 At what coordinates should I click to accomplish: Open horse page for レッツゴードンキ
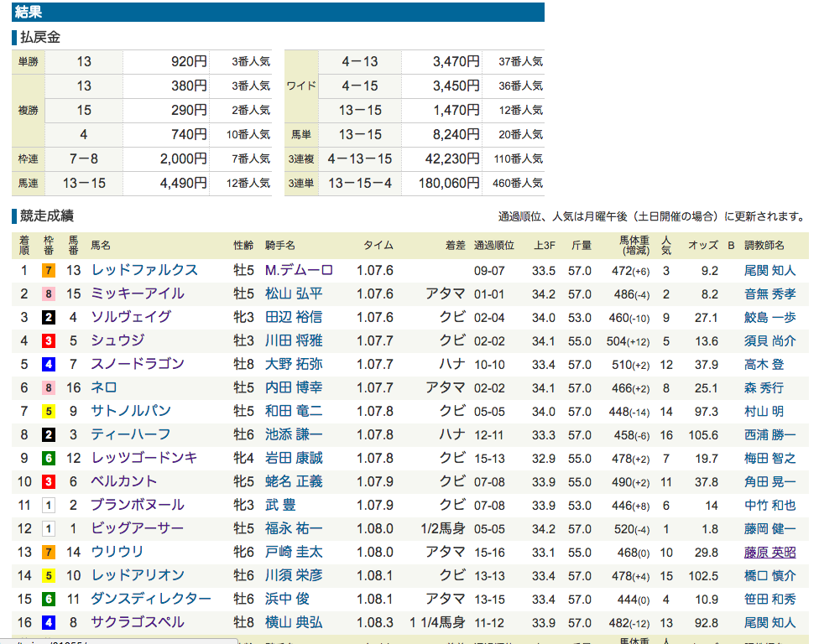tap(144, 458)
